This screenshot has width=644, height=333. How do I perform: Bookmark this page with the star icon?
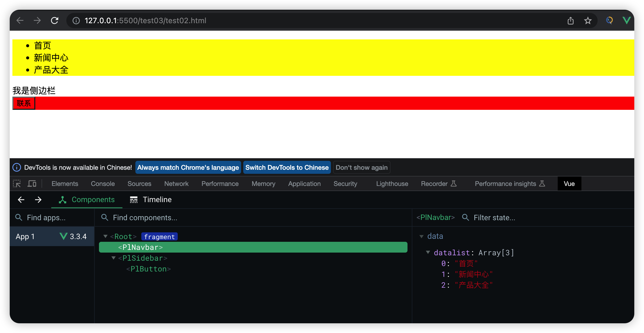coord(588,21)
